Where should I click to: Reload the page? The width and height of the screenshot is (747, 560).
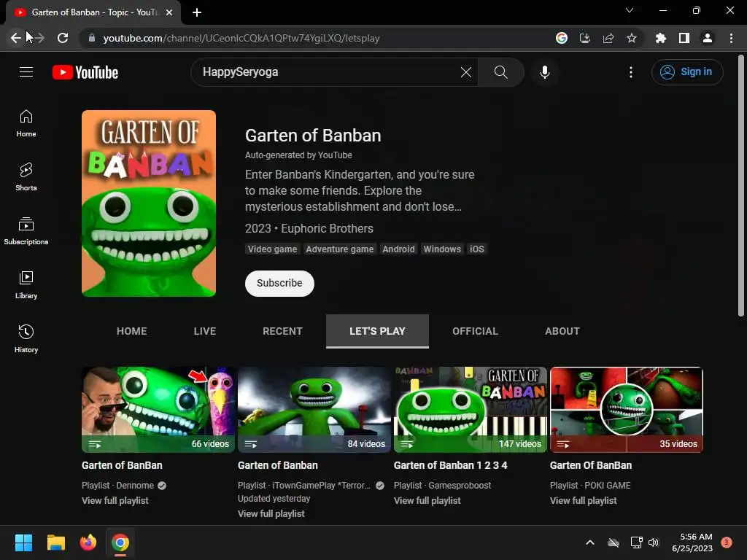tap(63, 38)
